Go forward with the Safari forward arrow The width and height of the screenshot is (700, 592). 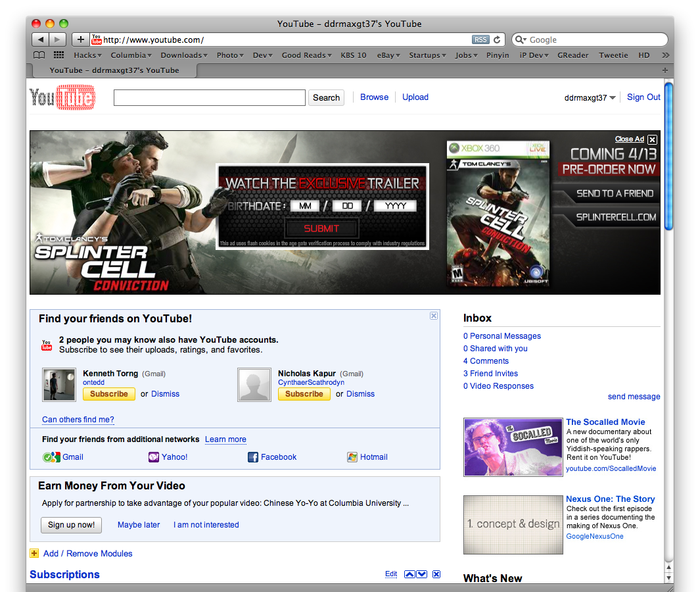point(58,39)
